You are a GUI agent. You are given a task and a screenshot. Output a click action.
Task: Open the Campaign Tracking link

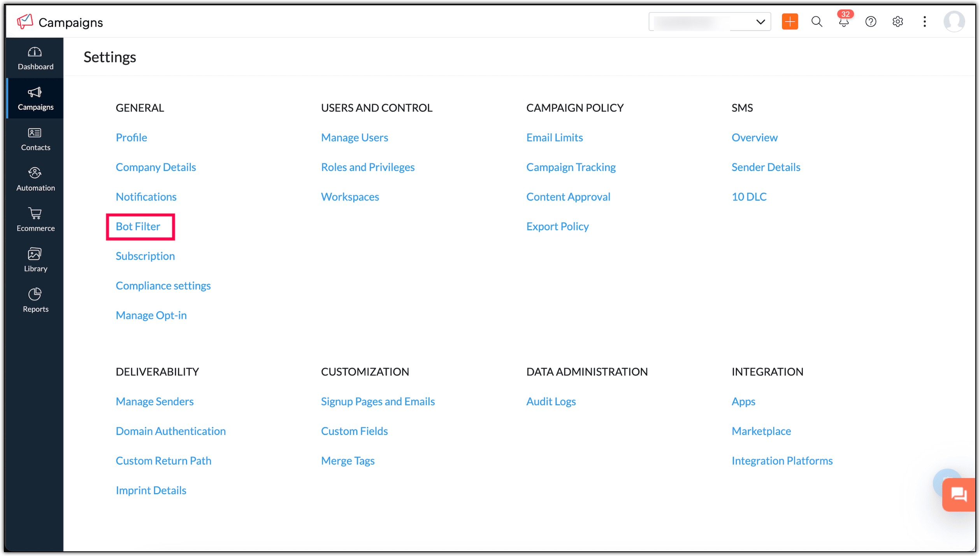[571, 167]
